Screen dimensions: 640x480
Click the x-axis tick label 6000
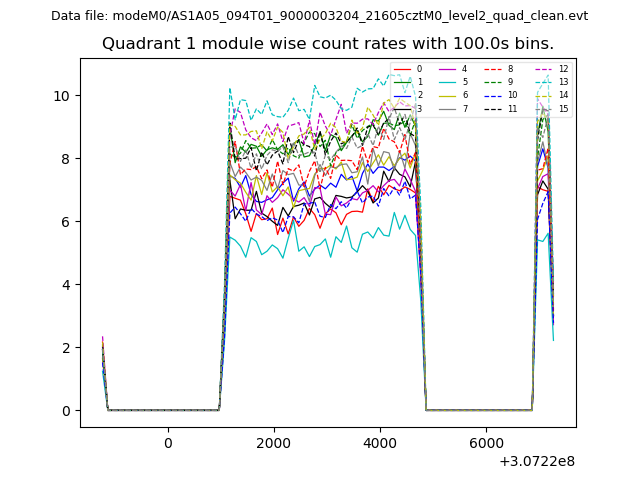click(x=486, y=443)
